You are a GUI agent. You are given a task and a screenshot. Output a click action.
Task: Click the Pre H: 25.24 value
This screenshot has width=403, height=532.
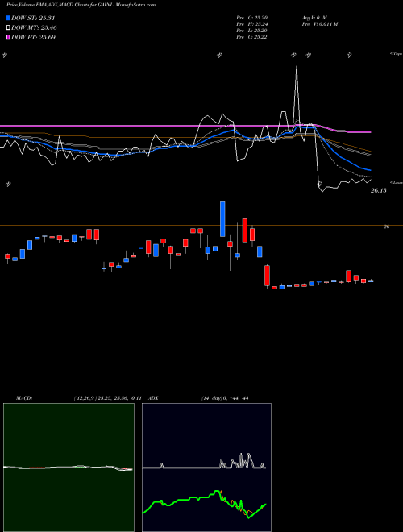251,24
